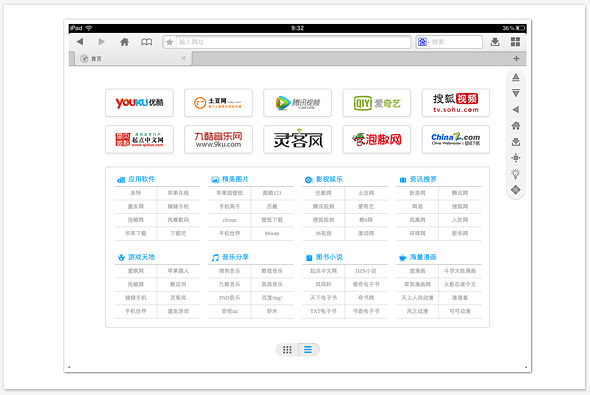Open the Baidu search engine selector
Viewport: 590px width, 395px height.
423,42
